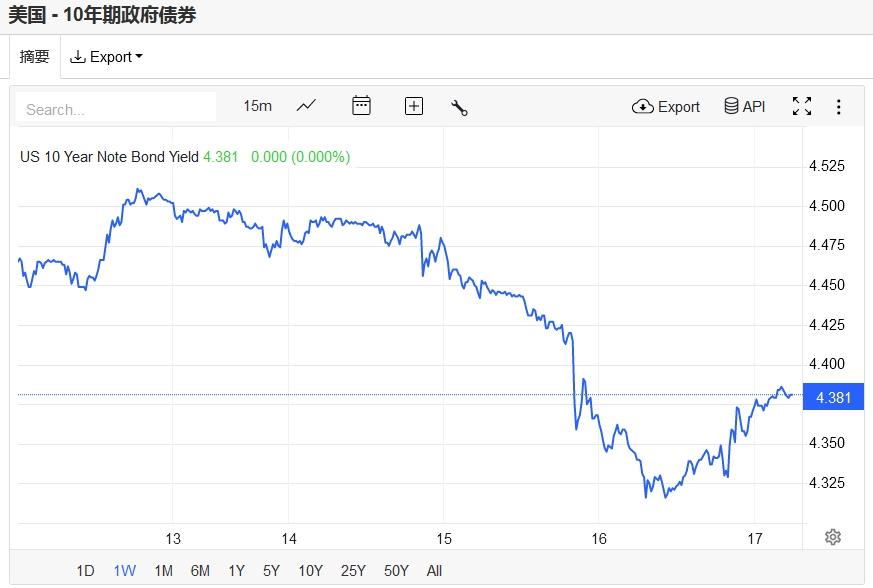This screenshot has width=873, height=588.
Task: Expand the Export dropdown beside 摘要
Action: pyautogui.click(x=106, y=57)
